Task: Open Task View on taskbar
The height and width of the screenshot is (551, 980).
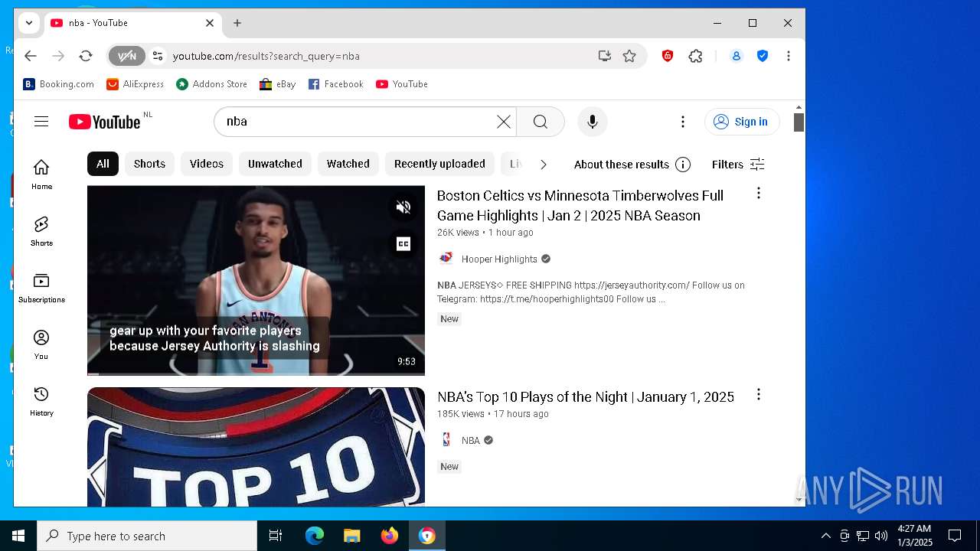Action: point(276,536)
